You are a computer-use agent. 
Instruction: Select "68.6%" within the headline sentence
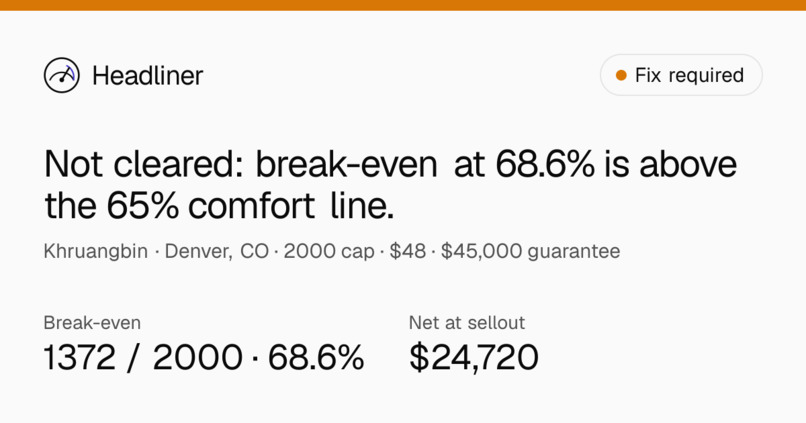click(x=545, y=164)
